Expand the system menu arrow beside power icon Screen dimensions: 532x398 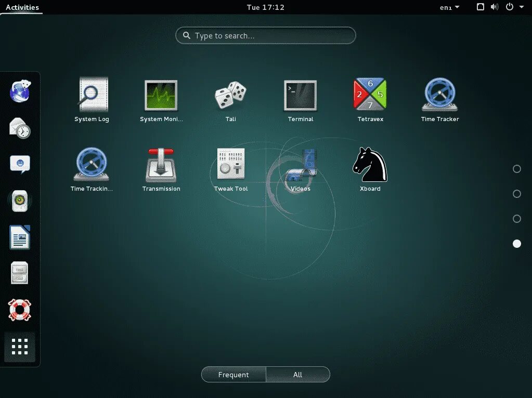click(x=522, y=7)
